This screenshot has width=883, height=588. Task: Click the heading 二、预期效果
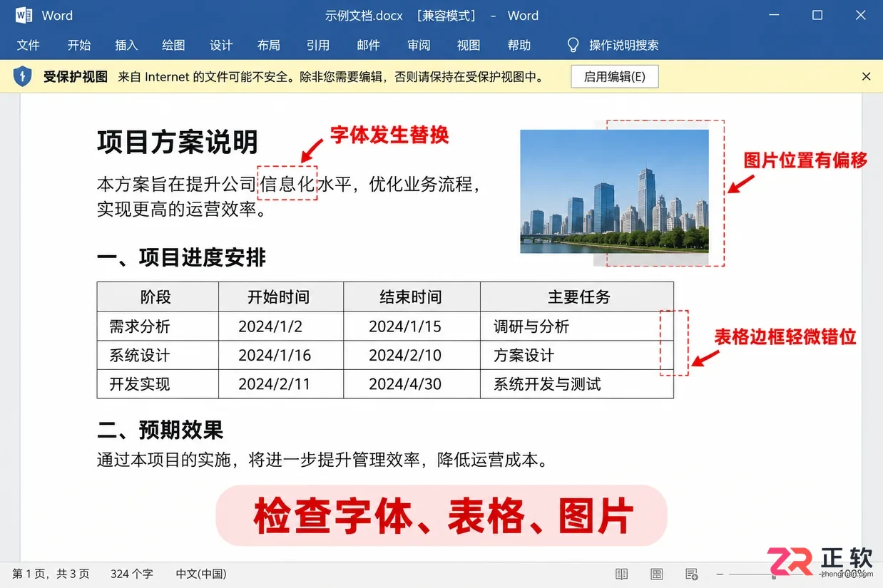(x=160, y=430)
